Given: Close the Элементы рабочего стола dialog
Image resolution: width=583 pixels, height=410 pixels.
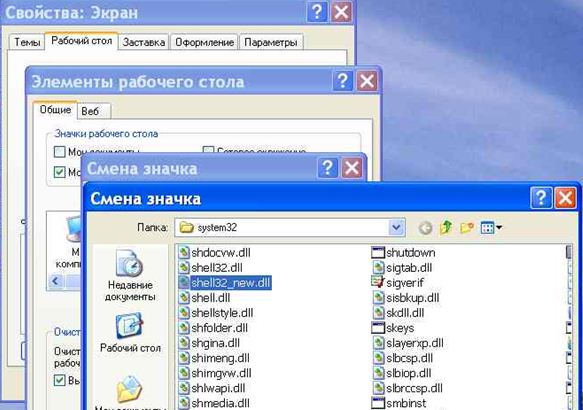Looking at the screenshot, I should click(x=367, y=81).
